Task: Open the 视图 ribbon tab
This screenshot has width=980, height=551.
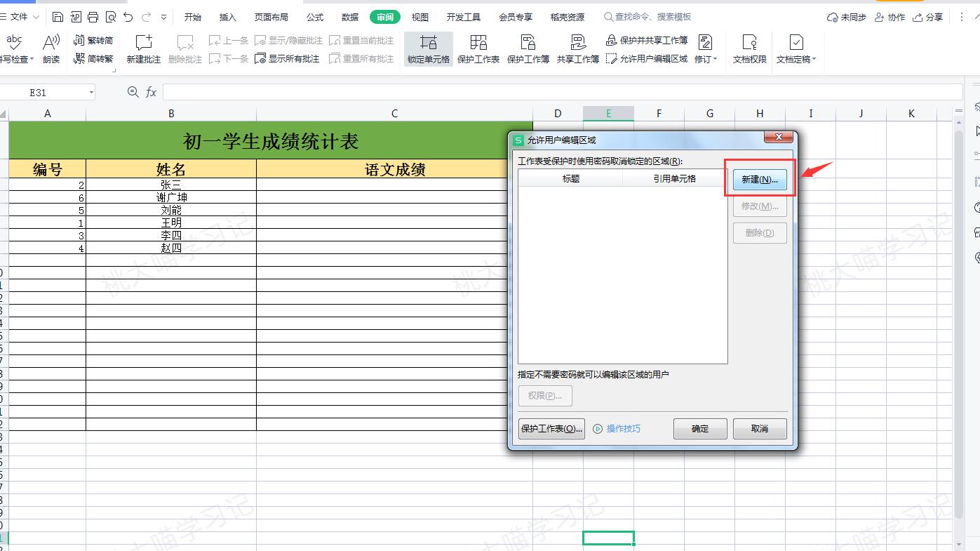Action: (420, 17)
